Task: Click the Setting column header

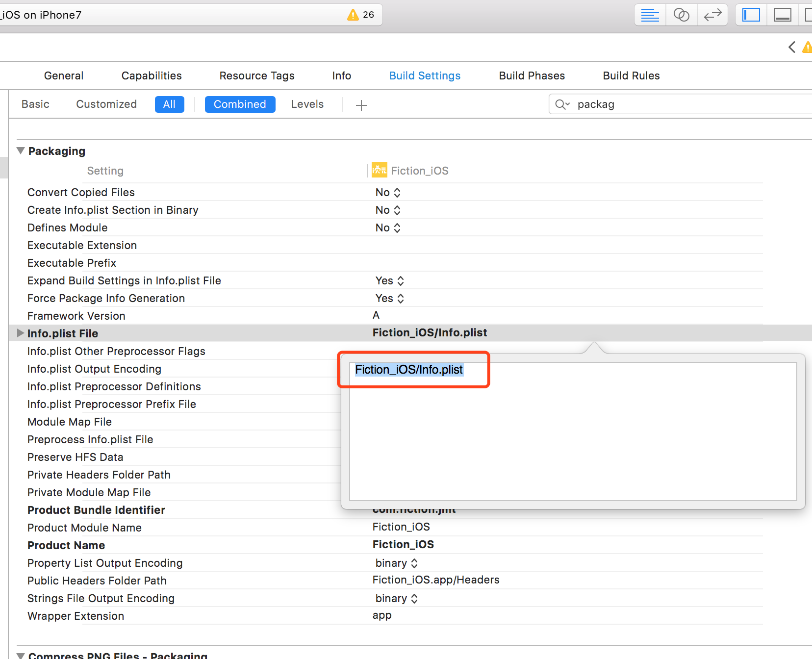Action: tap(105, 171)
